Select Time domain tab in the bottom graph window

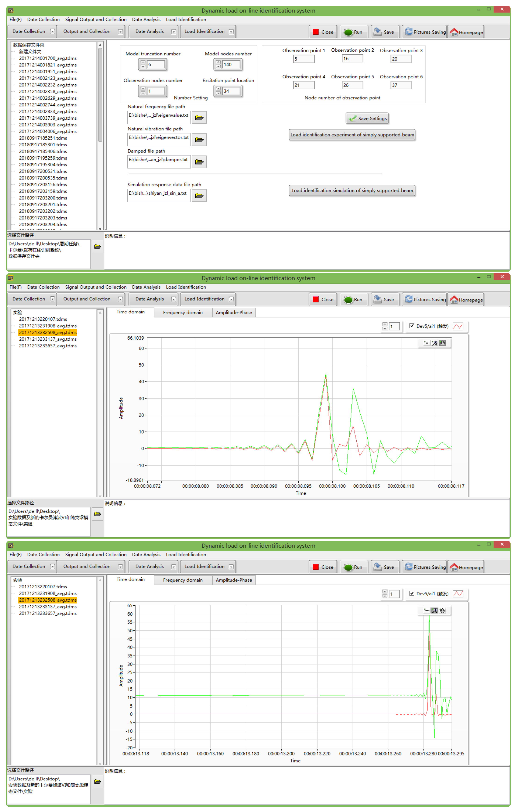130,579
